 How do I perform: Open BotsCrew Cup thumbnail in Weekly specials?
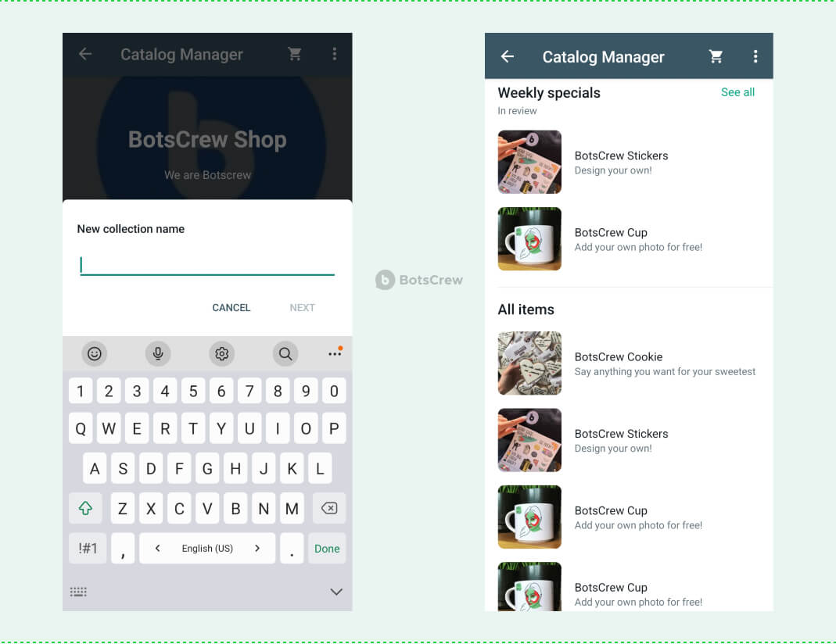coord(529,238)
